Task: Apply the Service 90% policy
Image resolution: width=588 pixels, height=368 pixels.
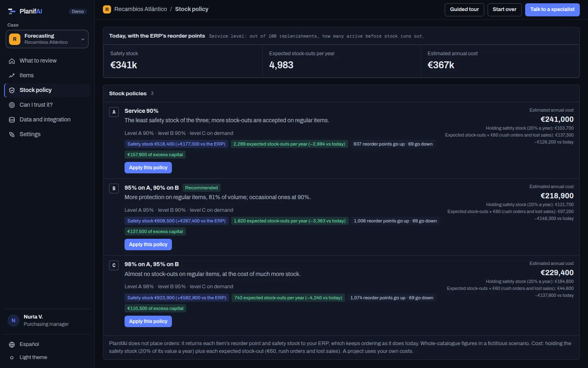Action: tap(148, 168)
